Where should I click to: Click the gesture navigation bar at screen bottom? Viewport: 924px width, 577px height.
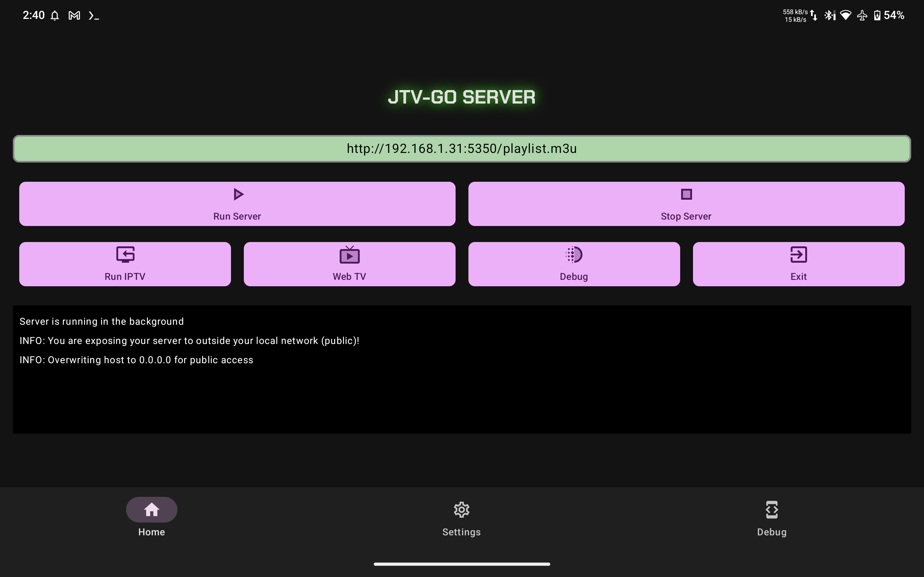pos(462,564)
